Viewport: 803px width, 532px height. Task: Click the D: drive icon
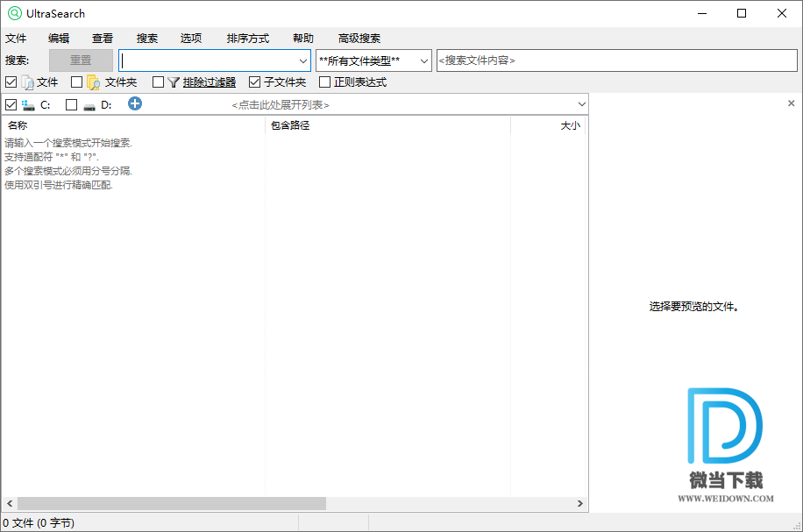pyautogui.click(x=89, y=105)
